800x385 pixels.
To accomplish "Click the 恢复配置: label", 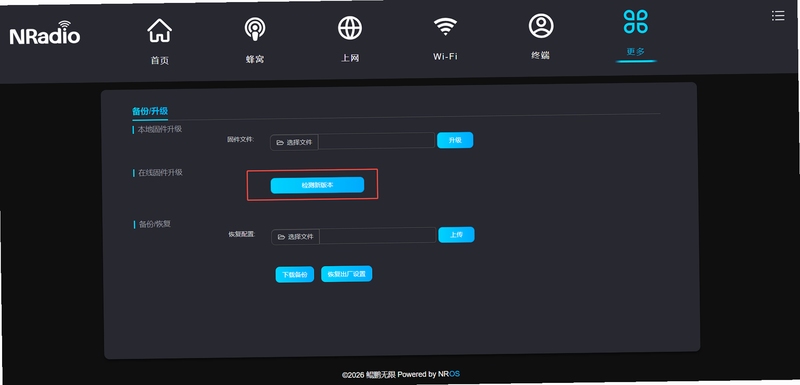I will [x=242, y=235].
